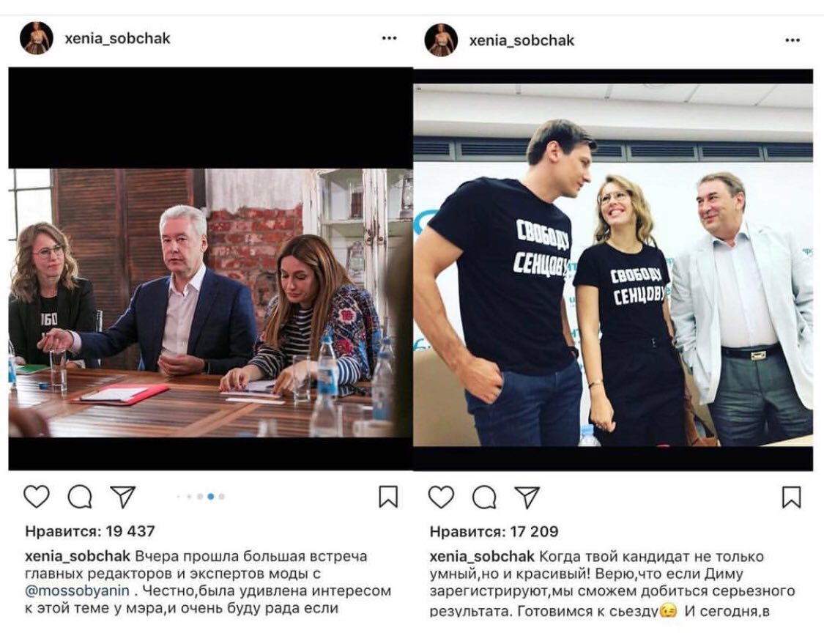View likes list showing 17 209
Viewport: 824px width, 644px height.
tap(494, 531)
